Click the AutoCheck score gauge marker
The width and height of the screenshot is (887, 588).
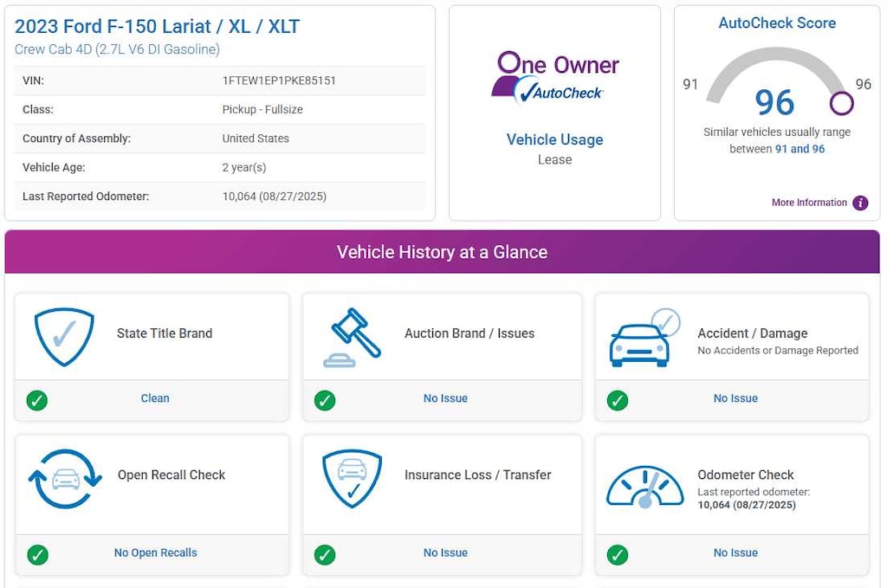point(841,103)
